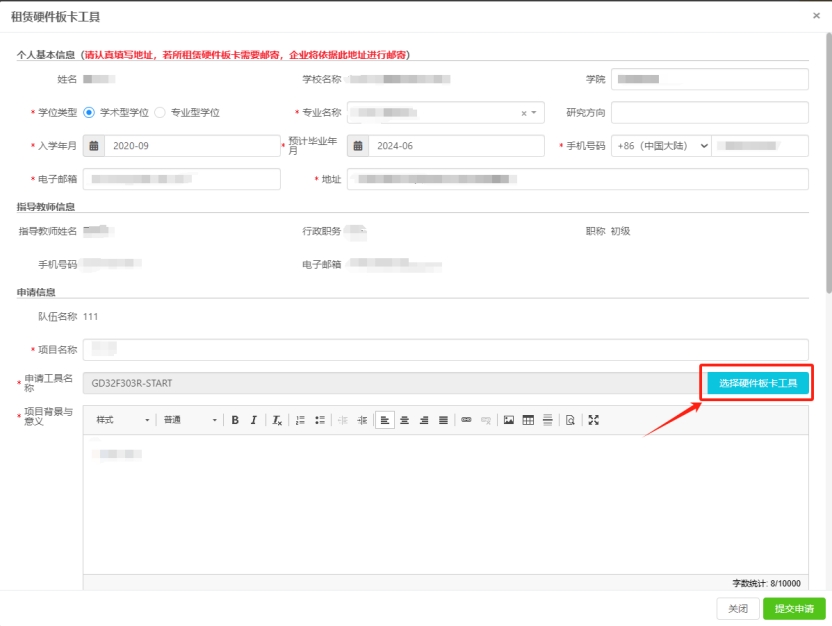Screen dimensions: 832x626
Task: Center align the editor text
Action: click(405, 420)
